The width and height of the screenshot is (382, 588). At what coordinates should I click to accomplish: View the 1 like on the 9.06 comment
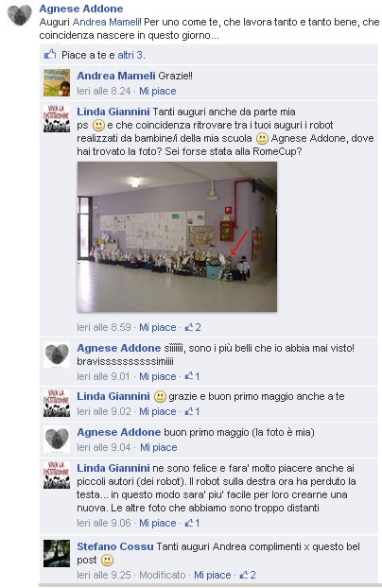(193, 523)
